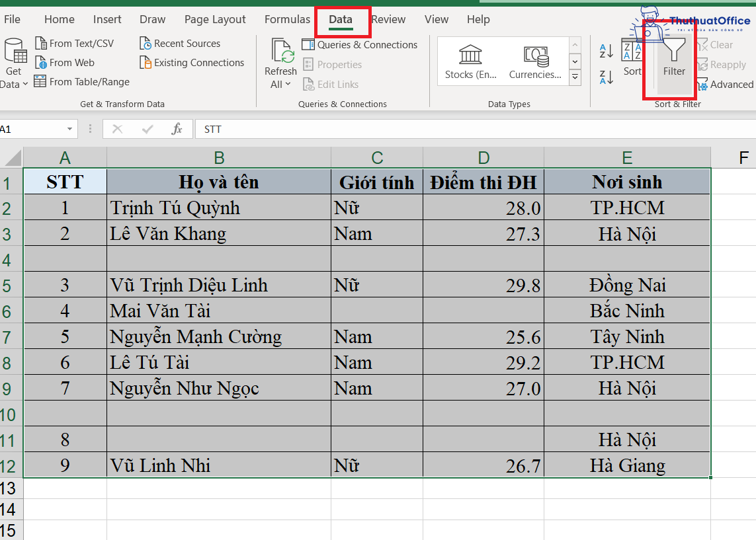Open Queries & Connections pane

pyautogui.click(x=360, y=45)
